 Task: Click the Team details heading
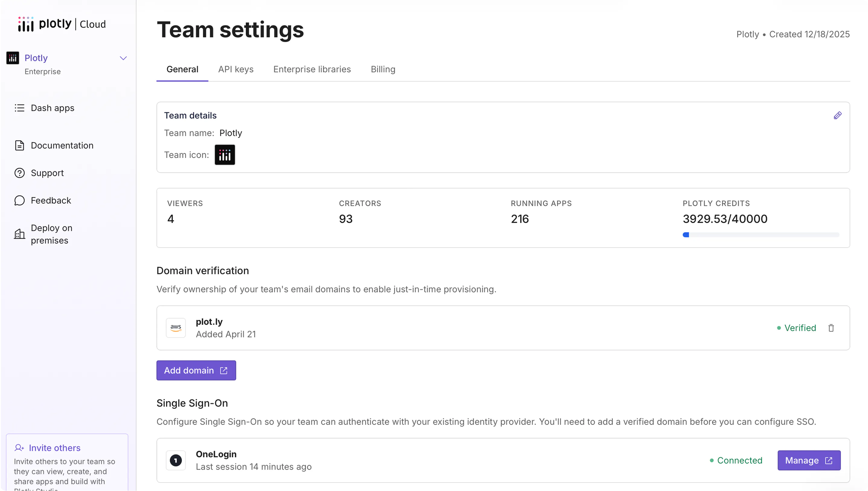190,116
